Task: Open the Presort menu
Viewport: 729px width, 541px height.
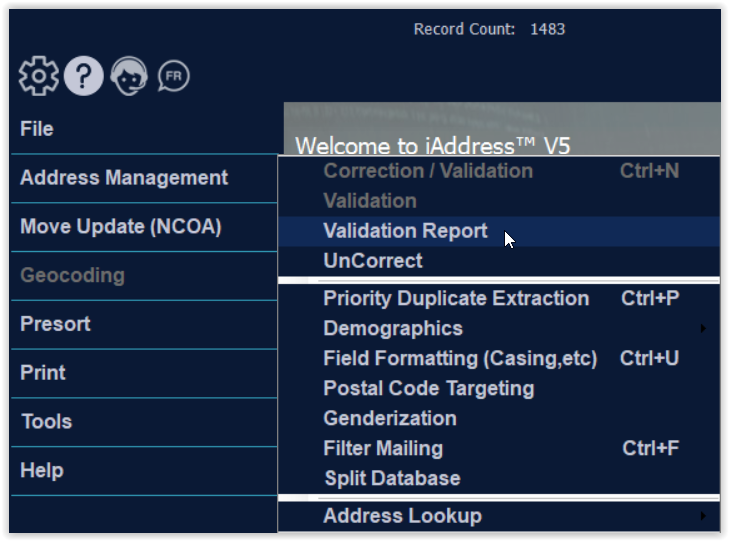Action: (144, 324)
